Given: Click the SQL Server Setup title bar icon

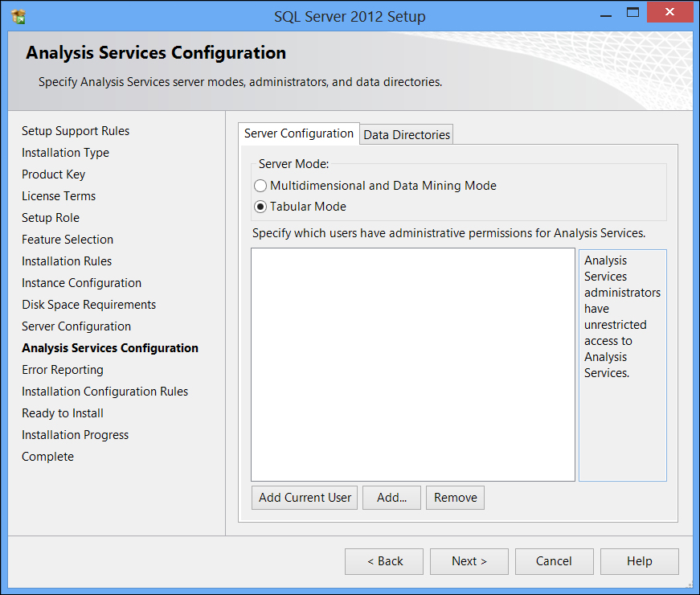Looking at the screenshot, I should point(18,17).
